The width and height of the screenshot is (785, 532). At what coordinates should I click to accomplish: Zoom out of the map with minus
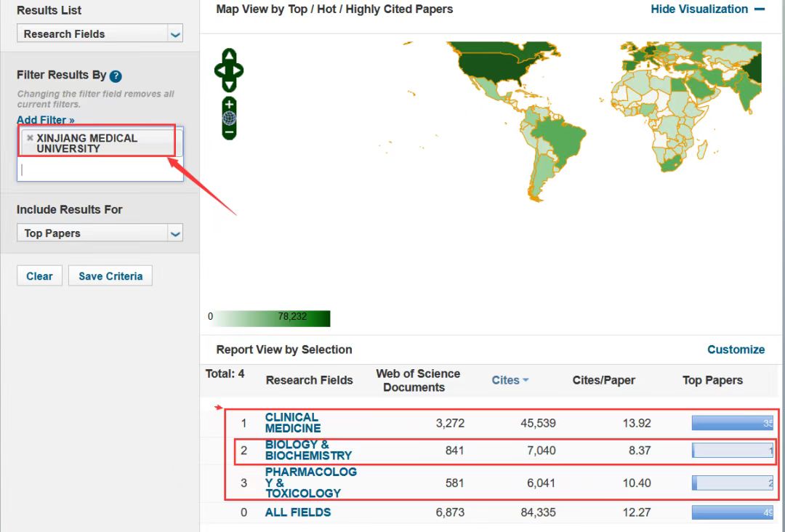[229, 132]
